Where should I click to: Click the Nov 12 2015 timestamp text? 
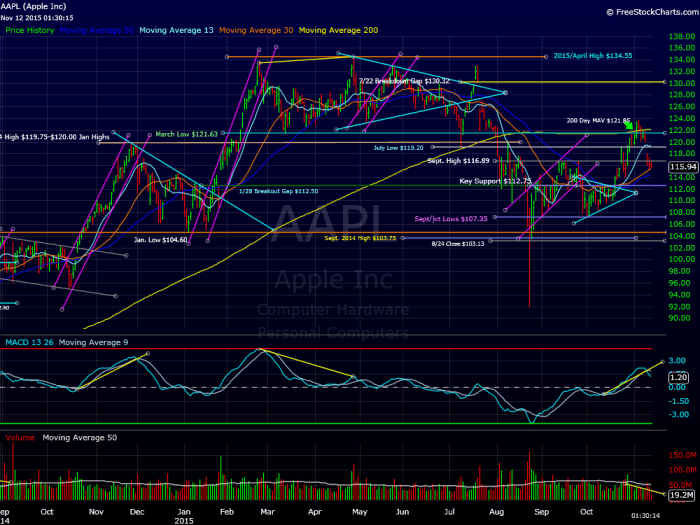pyautogui.click(x=37, y=18)
